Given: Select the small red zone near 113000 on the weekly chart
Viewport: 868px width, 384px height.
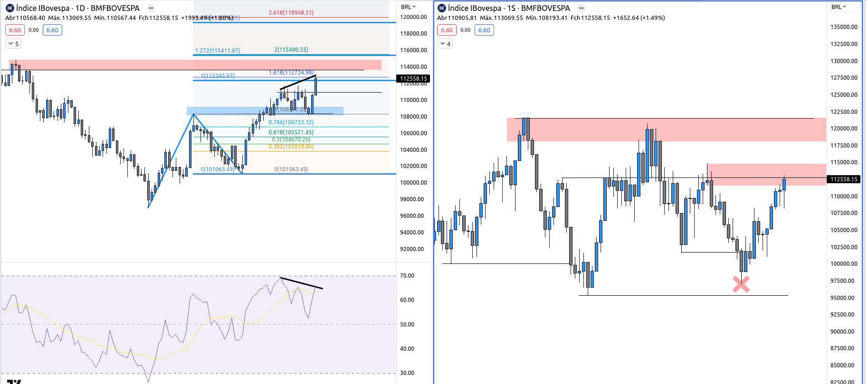Looking at the screenshot, I should tap(766, 175).
